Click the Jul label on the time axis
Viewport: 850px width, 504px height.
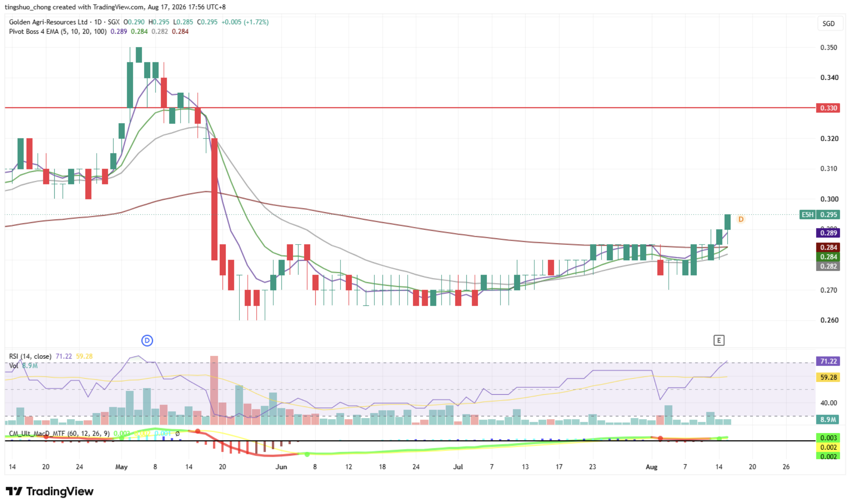[458, 467]
